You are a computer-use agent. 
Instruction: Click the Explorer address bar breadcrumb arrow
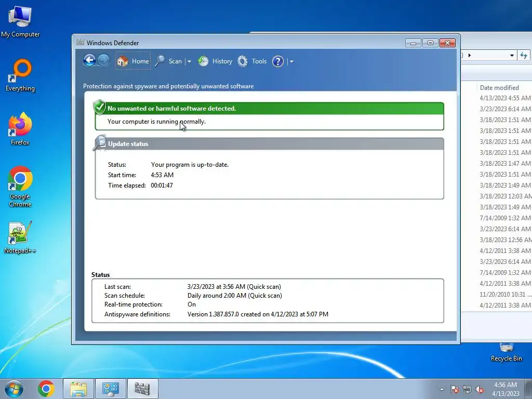coord(470,55)
